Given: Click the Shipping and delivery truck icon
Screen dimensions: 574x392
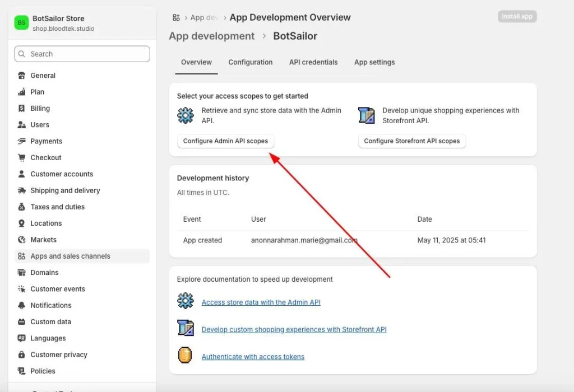Looking at the screenshot, I should coord(22,190).
